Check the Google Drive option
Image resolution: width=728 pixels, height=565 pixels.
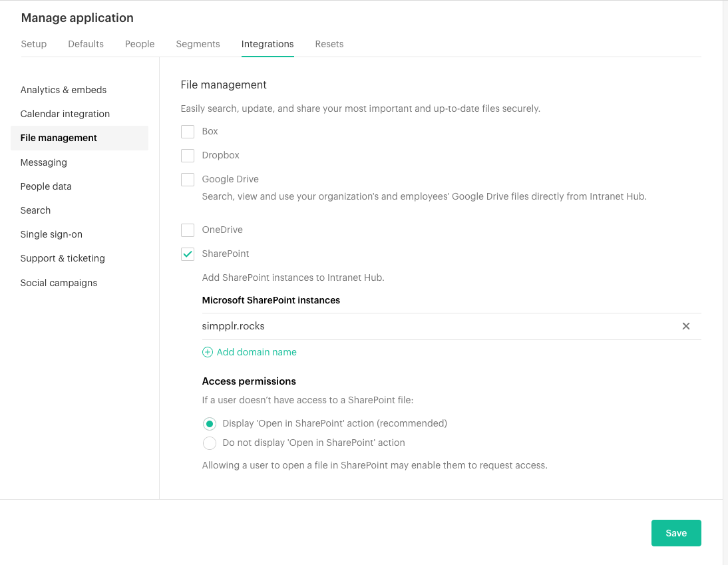(x=187, y=179)
